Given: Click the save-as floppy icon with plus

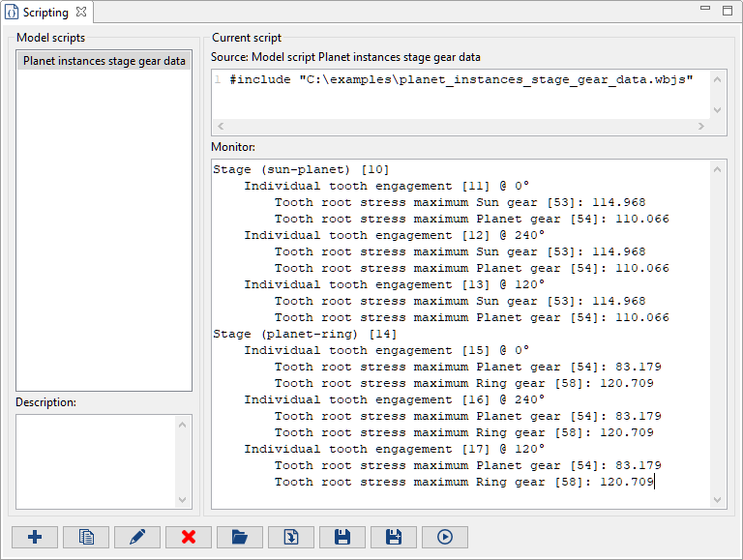Looking at the screenshot, I should click(x=394, y=537).
